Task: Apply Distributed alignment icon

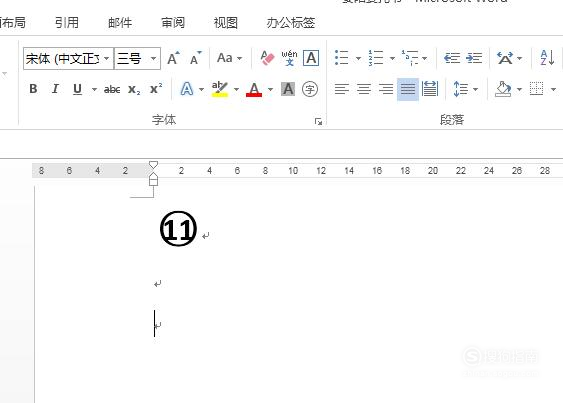Action: [430, 89]
